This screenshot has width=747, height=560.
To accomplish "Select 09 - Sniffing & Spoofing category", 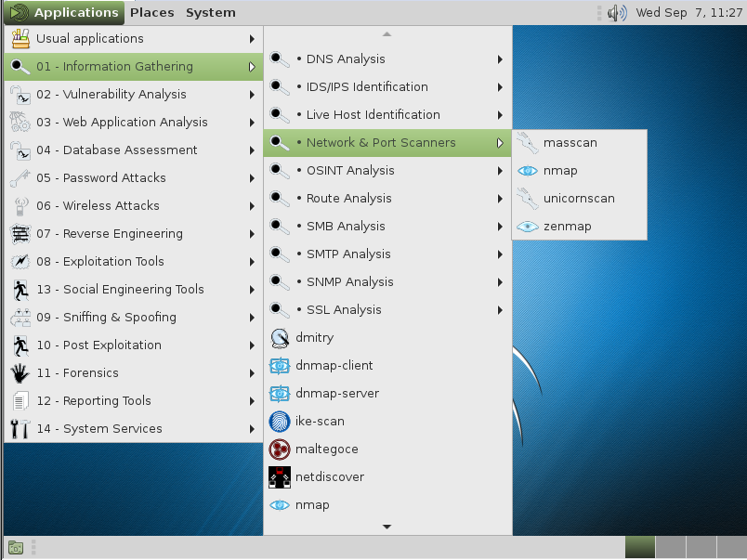I will [x=134, y=317].
